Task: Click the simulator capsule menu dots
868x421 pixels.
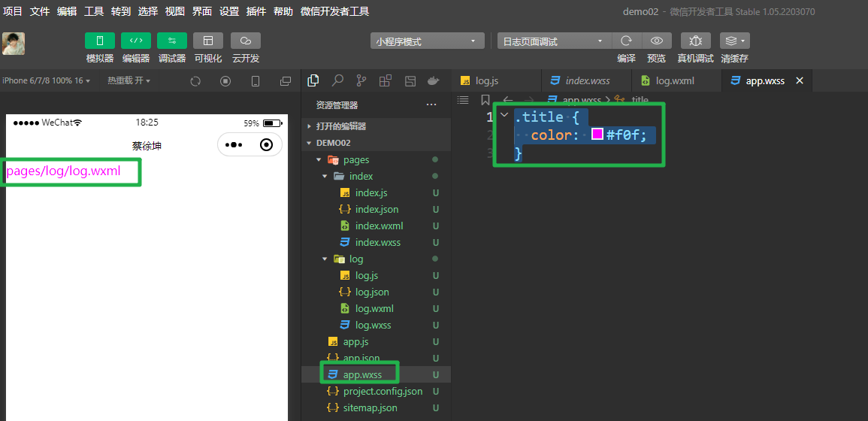Action: (234, 145)
